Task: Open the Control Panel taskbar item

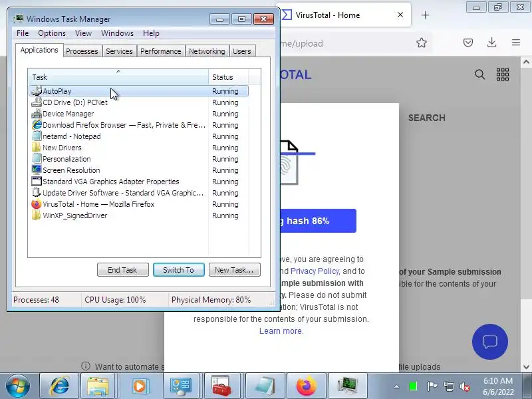Action: [180, 386]
